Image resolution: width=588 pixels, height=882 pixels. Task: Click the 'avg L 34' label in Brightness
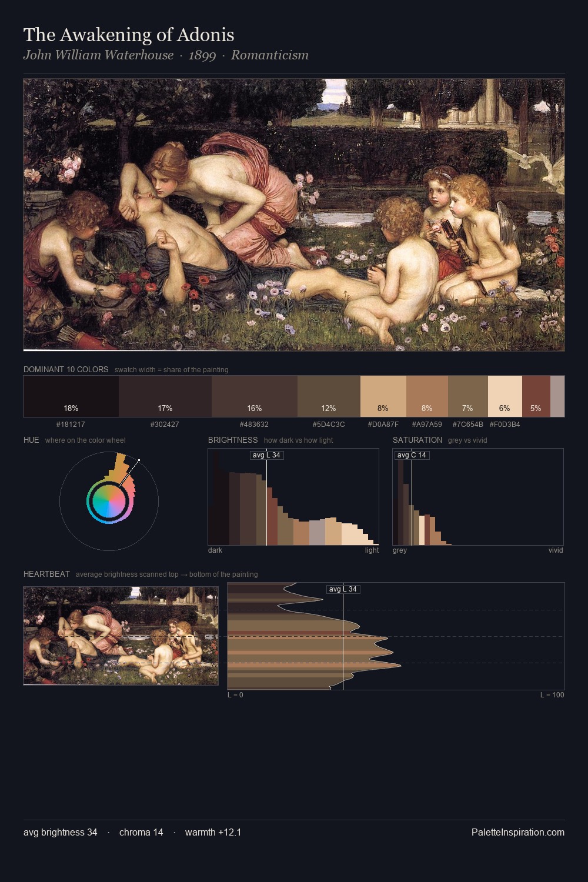[x=267, y=455]
